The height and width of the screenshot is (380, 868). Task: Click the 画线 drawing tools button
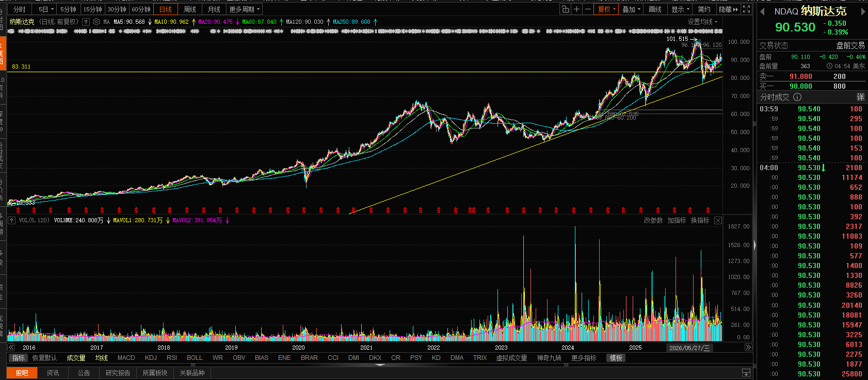(655, 9)
